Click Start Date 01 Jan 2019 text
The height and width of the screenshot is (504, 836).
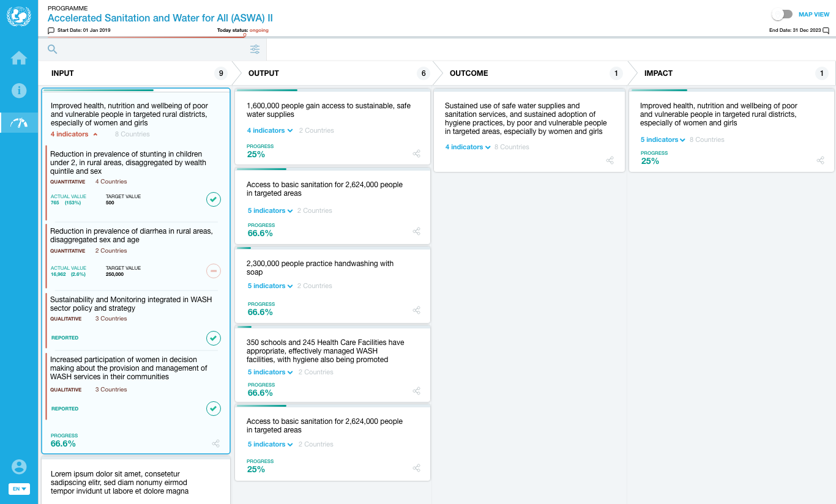click(x=84, y=31)
